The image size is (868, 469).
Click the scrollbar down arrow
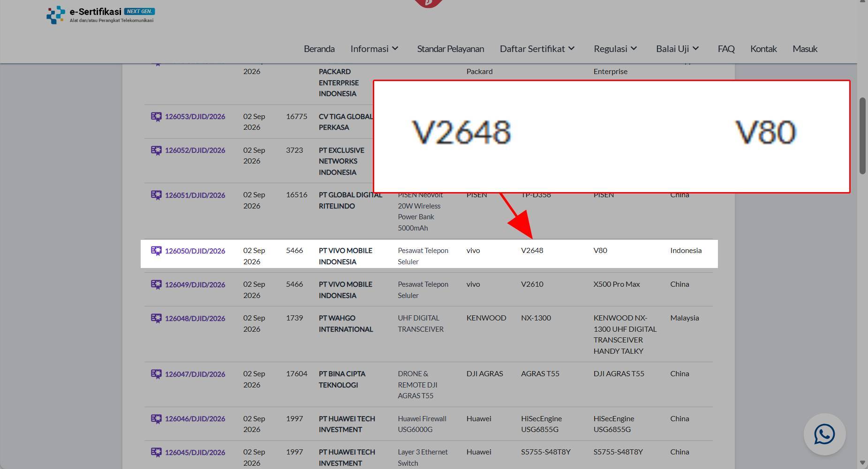[x=862, y=463]
